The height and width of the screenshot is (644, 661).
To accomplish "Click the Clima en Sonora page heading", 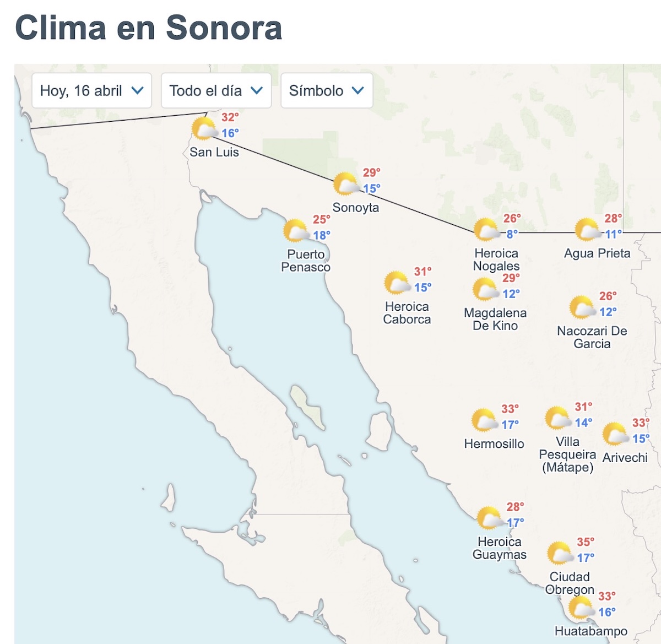I will tap(149, 29).
